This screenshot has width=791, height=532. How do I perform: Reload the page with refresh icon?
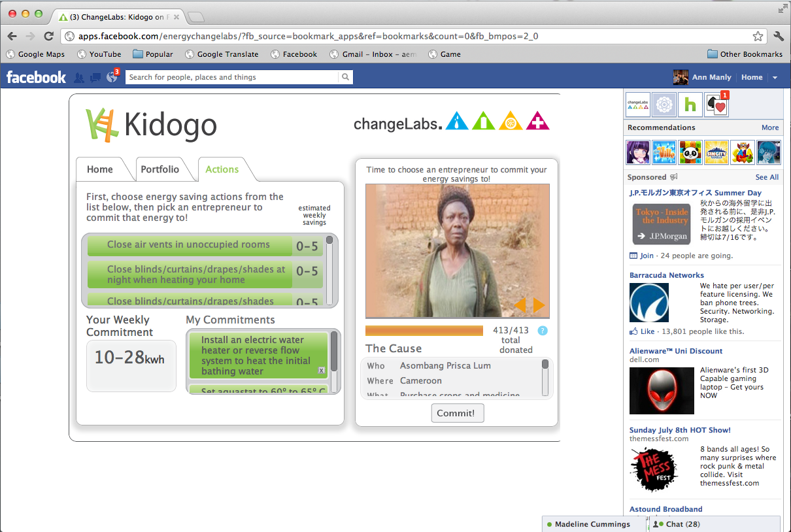48,36
